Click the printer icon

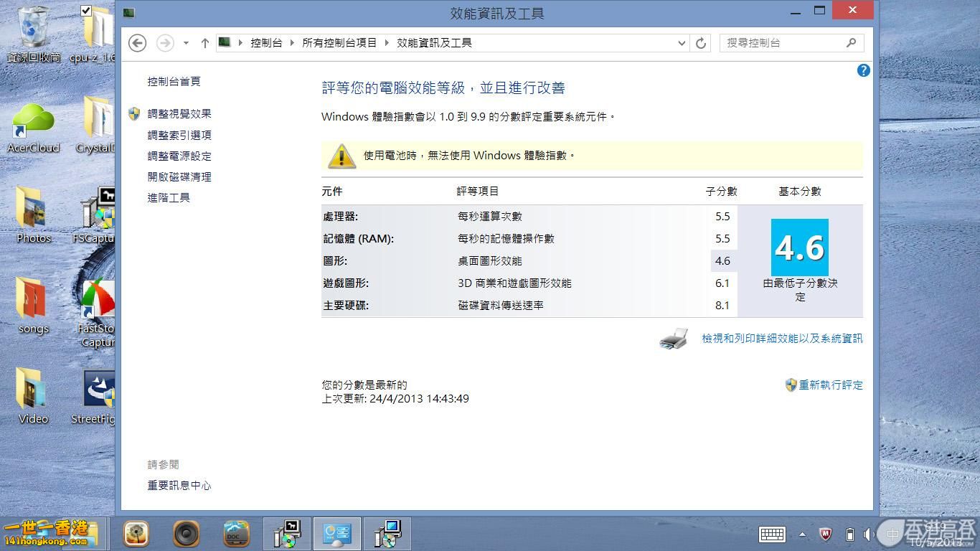coord(674,339)
